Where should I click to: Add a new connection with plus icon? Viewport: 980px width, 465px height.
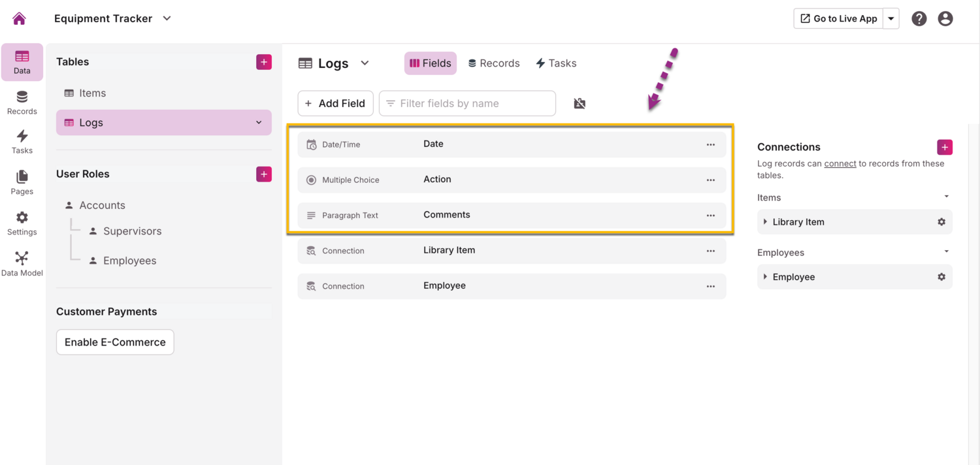pyautogui.click(x=945, y=147)
